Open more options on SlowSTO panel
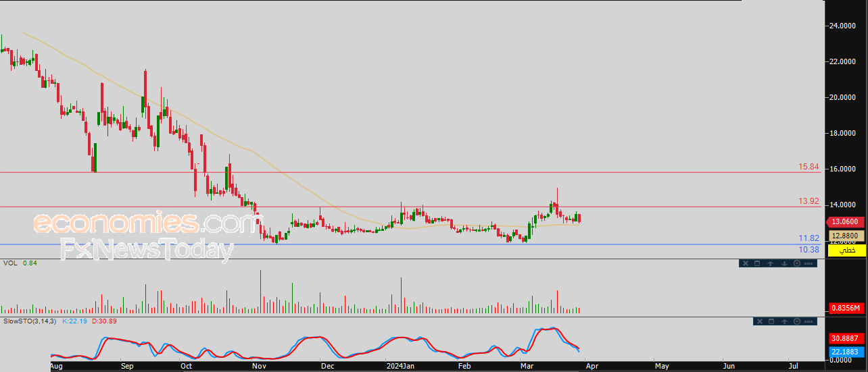This screenshot has width=868, height=372. coord(810,322)
